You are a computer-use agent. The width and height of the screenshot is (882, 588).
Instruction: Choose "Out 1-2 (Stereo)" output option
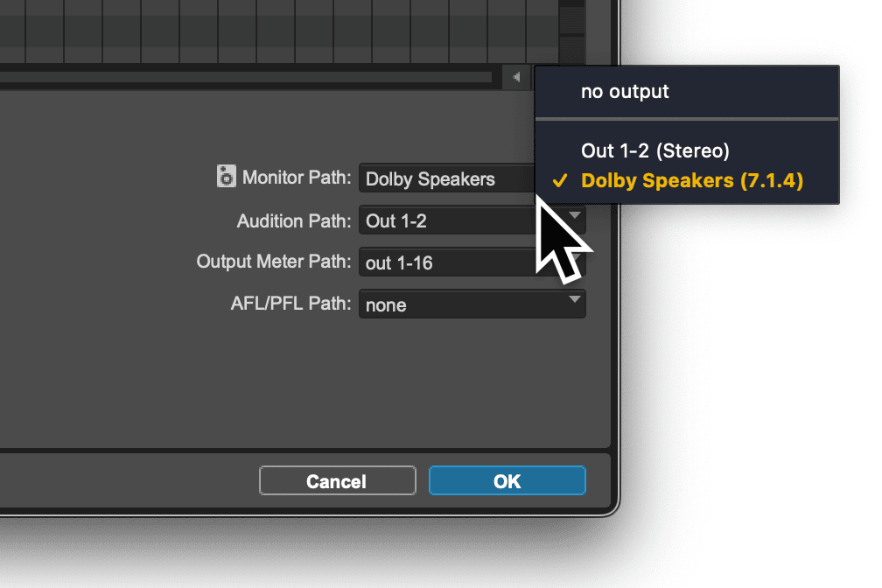tap(654, 150)
